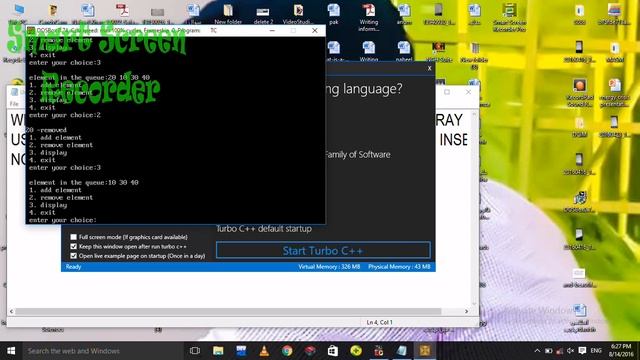This screenshot has width=640, height=360.
Task: Enable Full screen mode checkbox
Action: (73, 237)
